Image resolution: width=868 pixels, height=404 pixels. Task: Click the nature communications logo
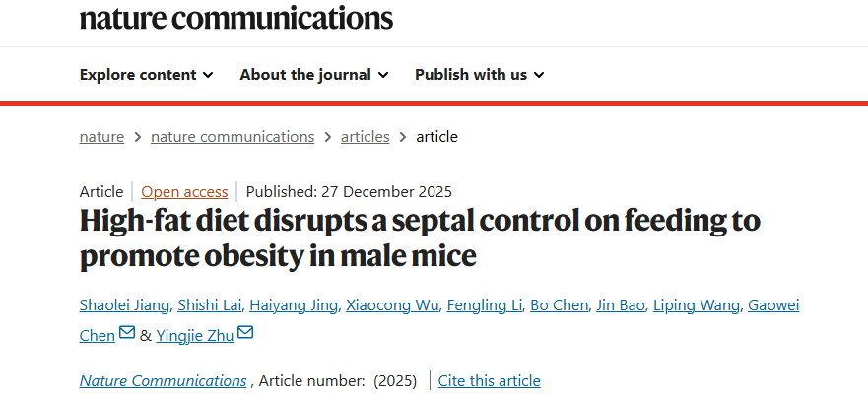[x=236, y=17]
